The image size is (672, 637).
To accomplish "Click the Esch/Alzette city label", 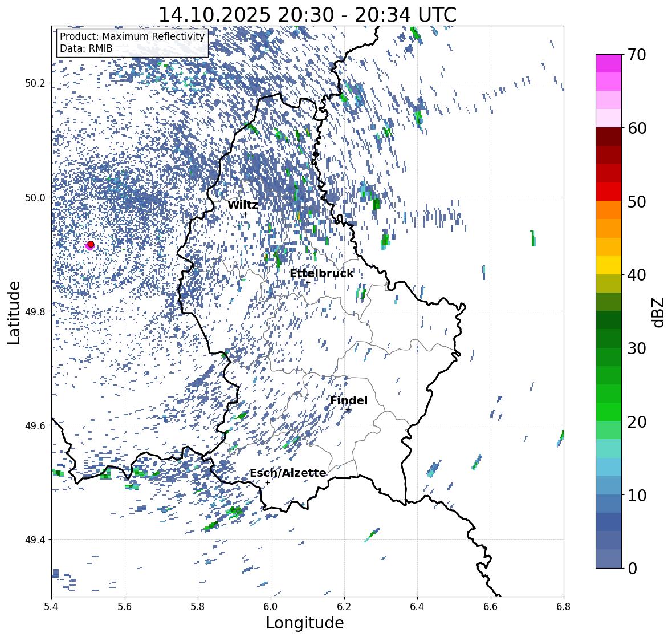I will (x=288, y=473).
